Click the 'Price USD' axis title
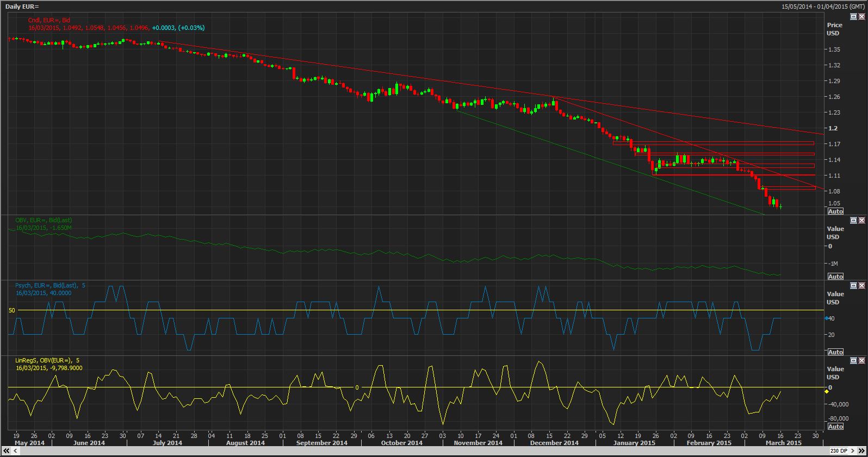Viewport: 868px width, 457px height. point(834,29)
